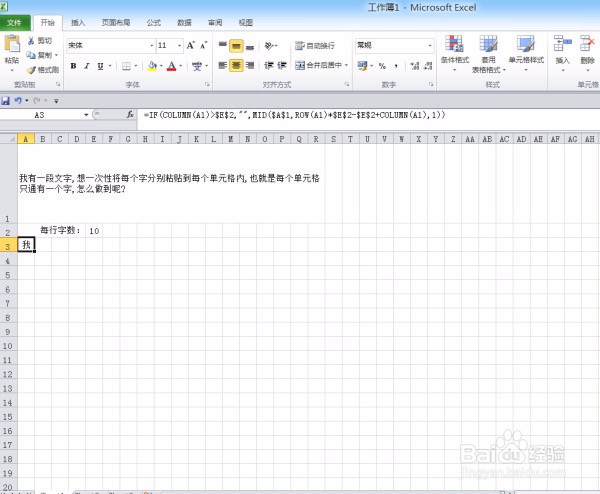This screenshot has width=600, height=494.
Task: Increase indent icon
Action: [x=282, y=65]
